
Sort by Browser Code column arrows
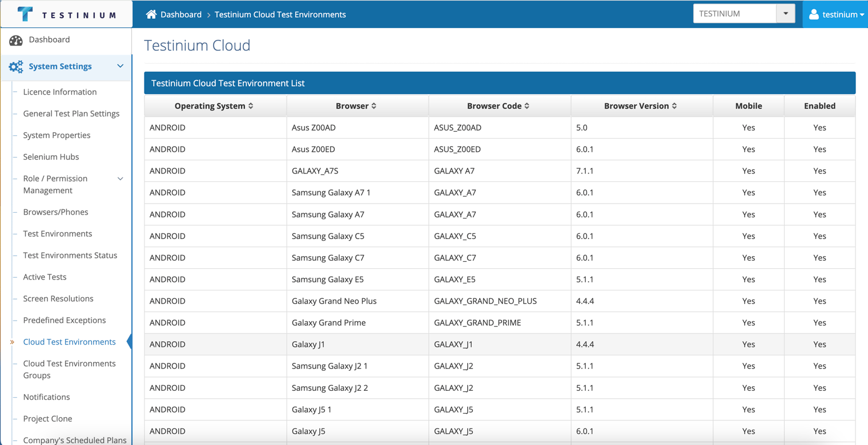[527, 106]
